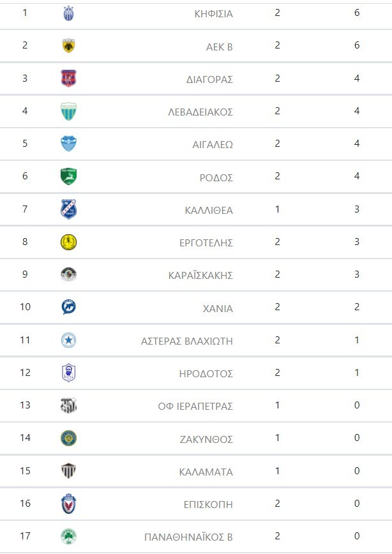Open the ΖΑΚΥΝΘΟΣ team name link

(x=206, y=439)
